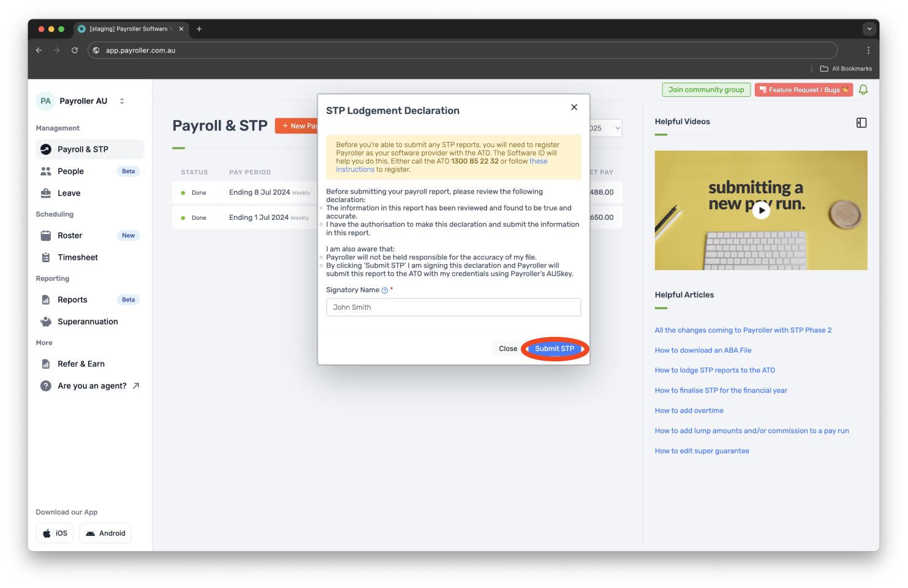
Task: Click the Payroll & STP sidebar icon
Action: [x=46, y=149]
